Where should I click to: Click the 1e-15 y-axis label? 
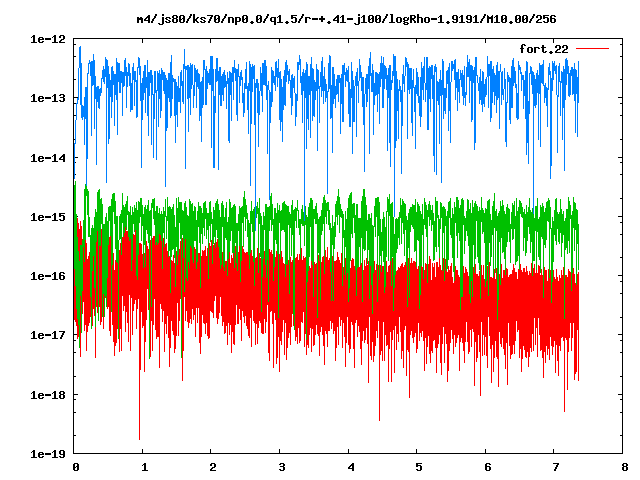48,217
